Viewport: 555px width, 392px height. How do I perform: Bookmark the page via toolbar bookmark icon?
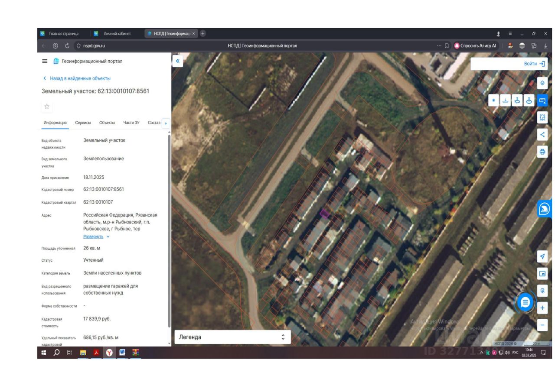tap(447, 45)
